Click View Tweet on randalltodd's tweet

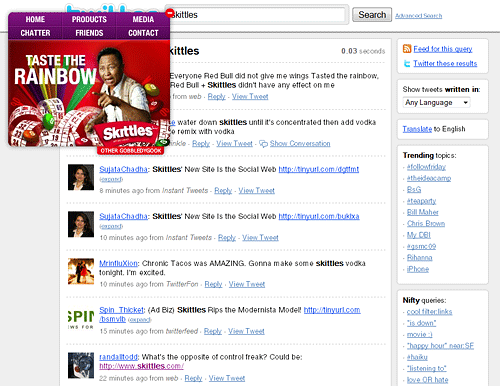tap(227, 378)
